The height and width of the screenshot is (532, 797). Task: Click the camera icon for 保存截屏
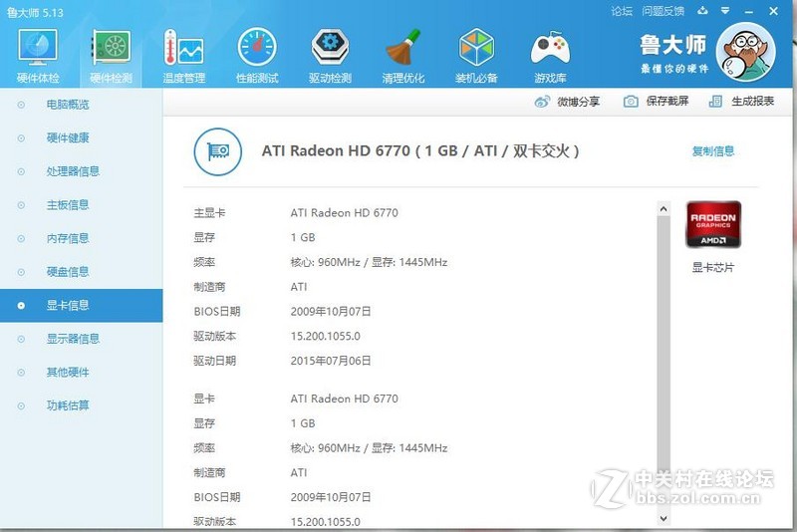pos(631,101)
